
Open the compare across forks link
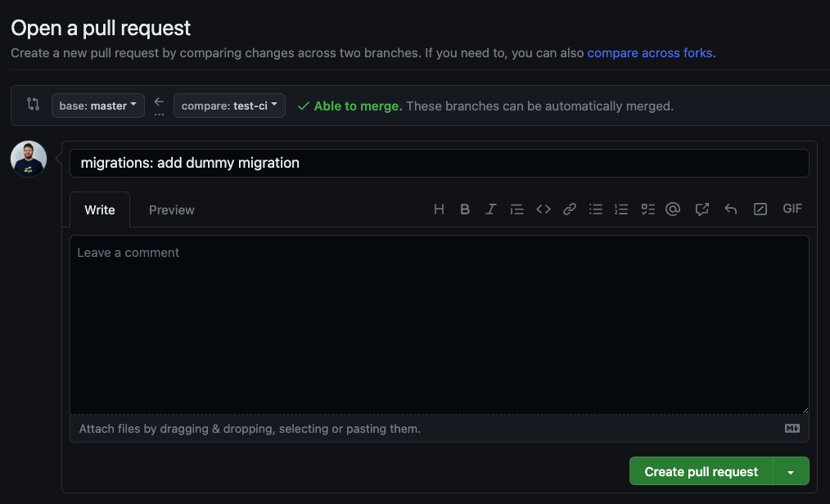coord(649,52)
